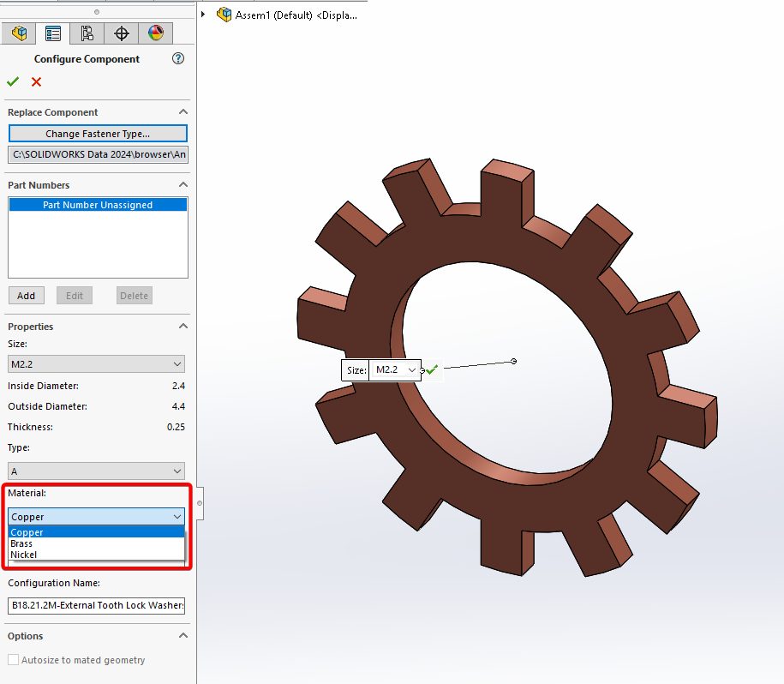
Task: Switch to the PropertyManager tab
Action: (53, 33)
